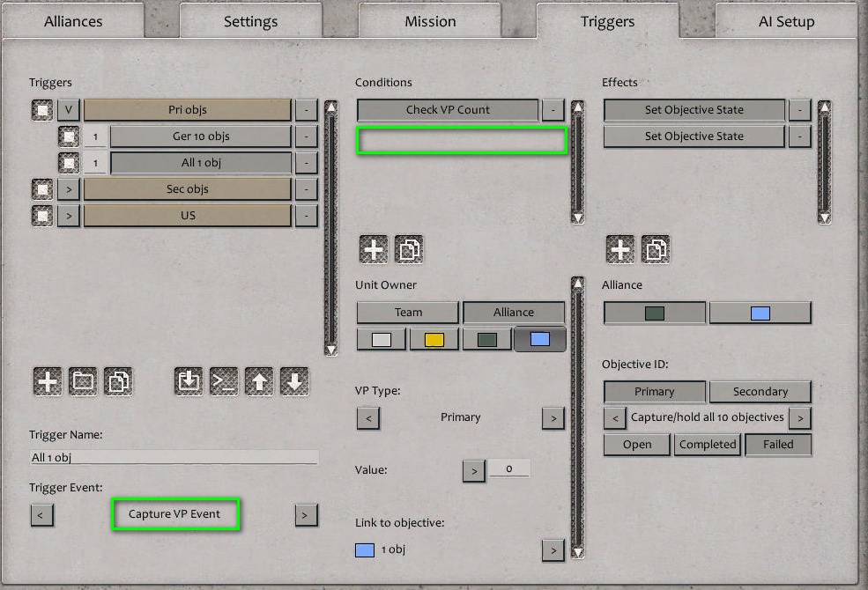Pick the blue unit owner swatch
Screen dimensions: 868x590
(x=539, y=339)
